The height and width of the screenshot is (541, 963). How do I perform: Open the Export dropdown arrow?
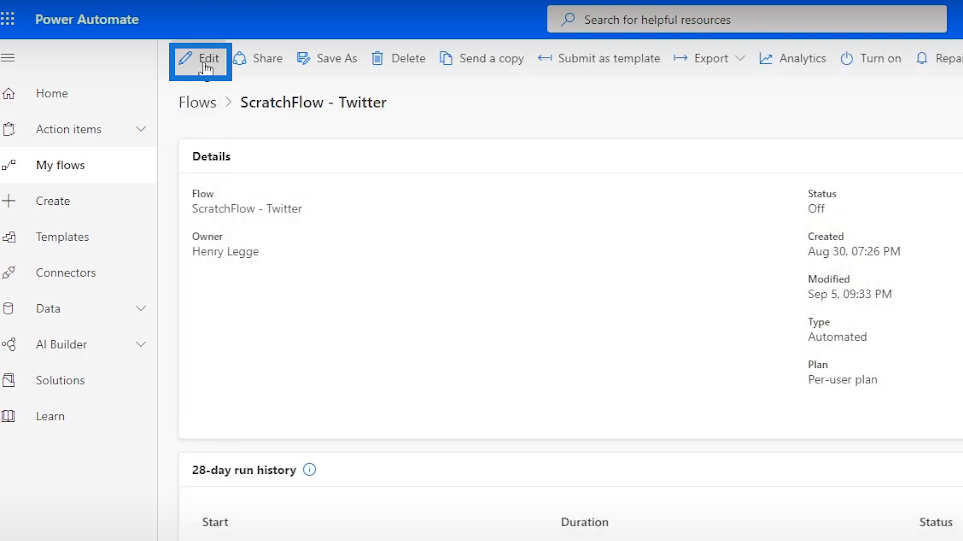740,58
